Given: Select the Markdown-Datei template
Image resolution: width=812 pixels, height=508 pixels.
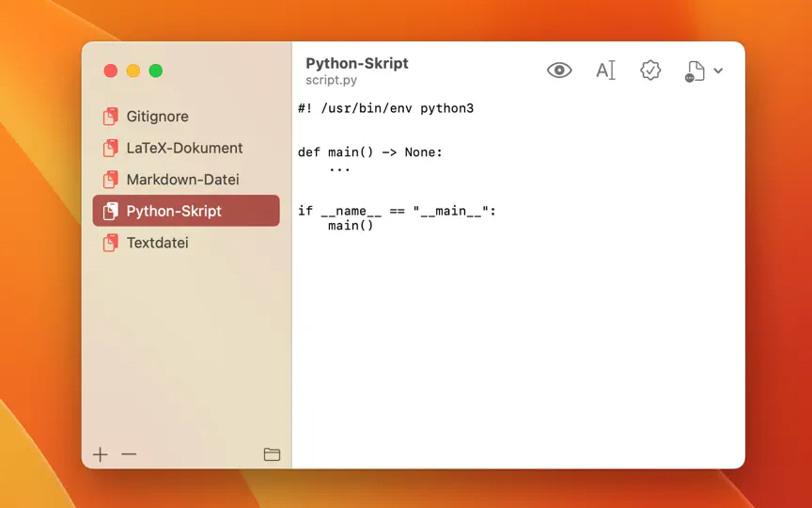Looking at the screenshot, I should point(186,180).
